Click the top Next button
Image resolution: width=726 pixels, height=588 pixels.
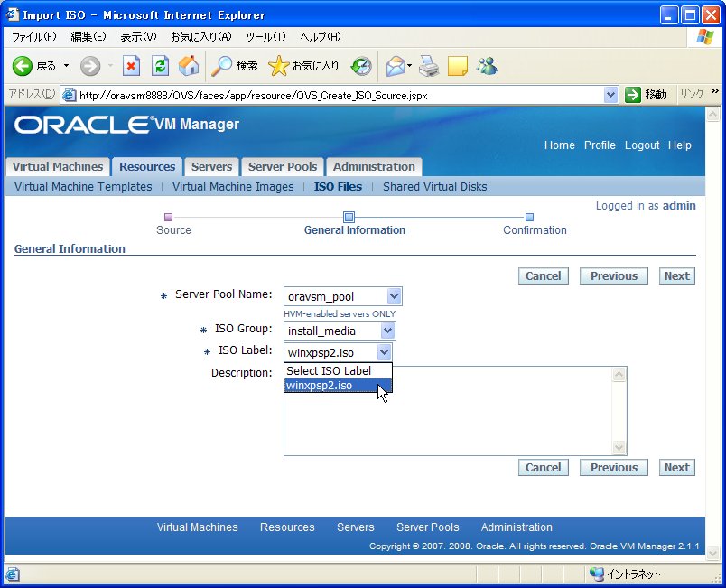677,276
